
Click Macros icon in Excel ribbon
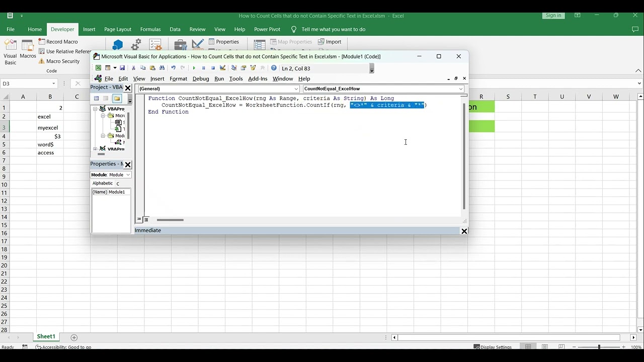click(28, 49)
